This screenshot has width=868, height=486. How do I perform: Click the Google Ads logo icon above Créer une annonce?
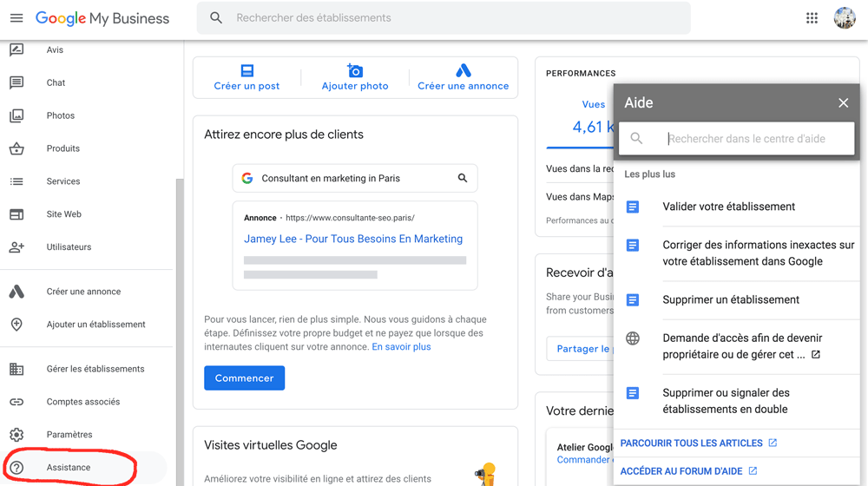point(464,70)
